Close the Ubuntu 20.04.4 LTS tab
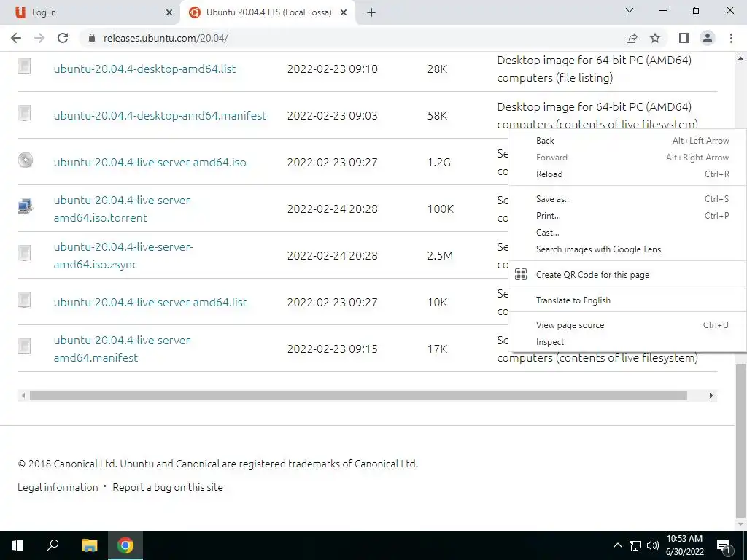This screenshot has height=560, width=747. tap(344, 13)
